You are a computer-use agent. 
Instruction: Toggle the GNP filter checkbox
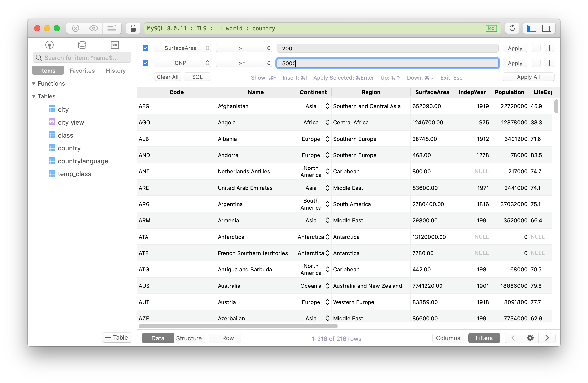point(145,63)
